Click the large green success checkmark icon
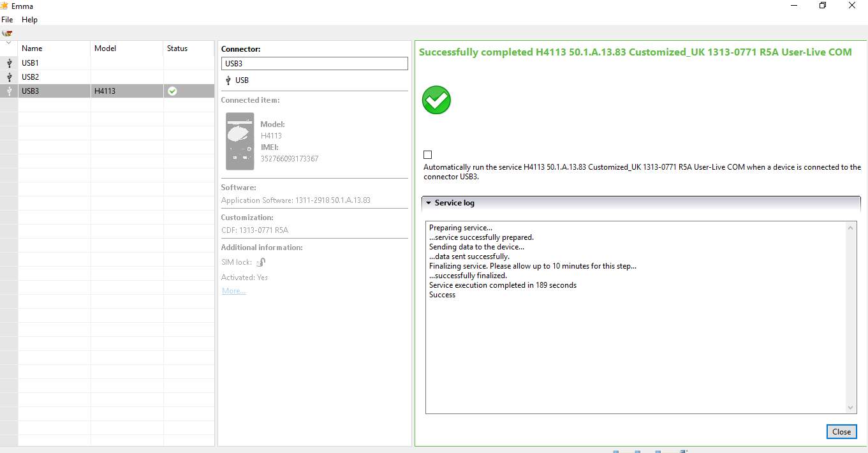The width and height of the screenshot is (868, 453). click(x=436, y=100)
